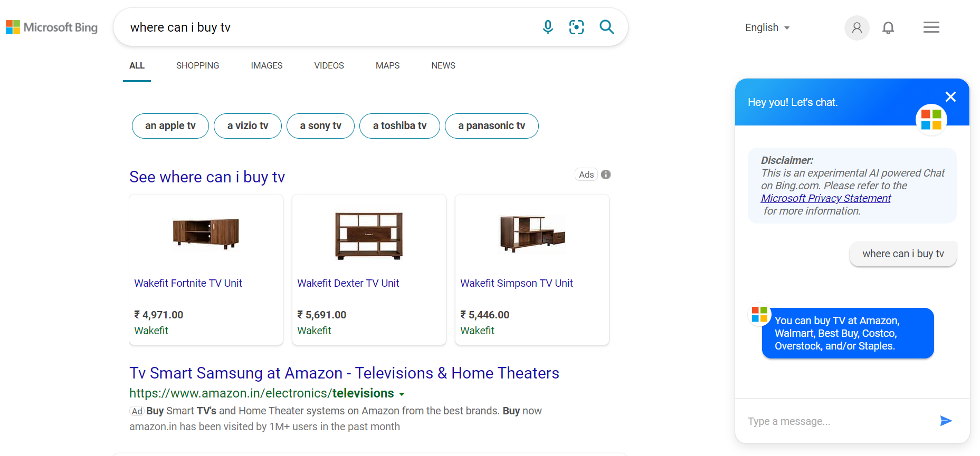Send chat message with arrow icon
Screen dimensions: 980x456
(x=946, y=421)
